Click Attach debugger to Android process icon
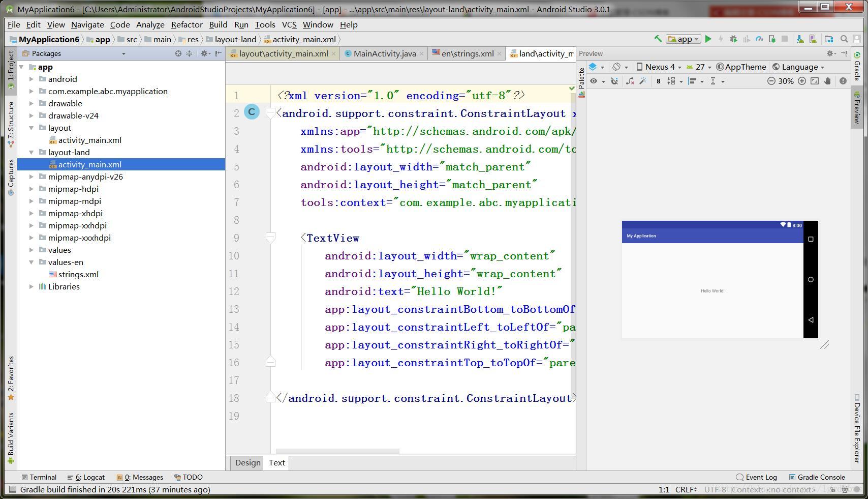Screen dimensions: 868x499 point(772,39)
